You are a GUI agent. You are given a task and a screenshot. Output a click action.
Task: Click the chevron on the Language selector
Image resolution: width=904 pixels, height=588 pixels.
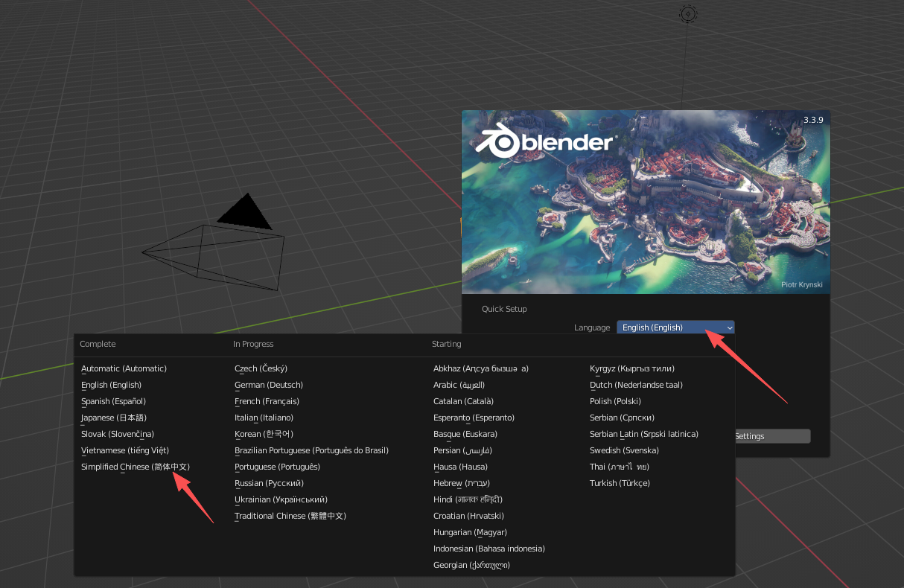728,327
